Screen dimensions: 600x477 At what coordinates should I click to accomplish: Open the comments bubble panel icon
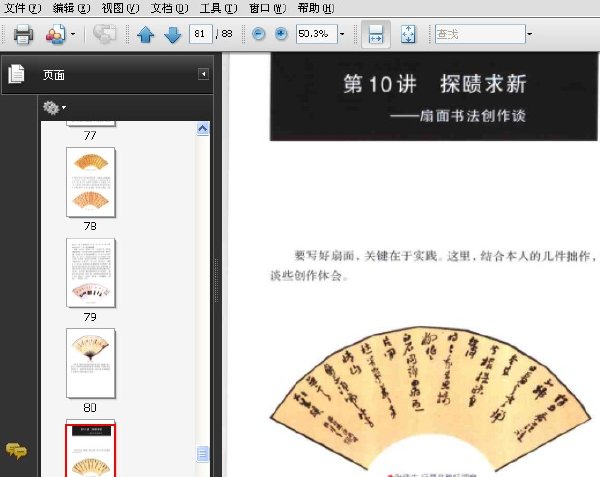[16, 451]
